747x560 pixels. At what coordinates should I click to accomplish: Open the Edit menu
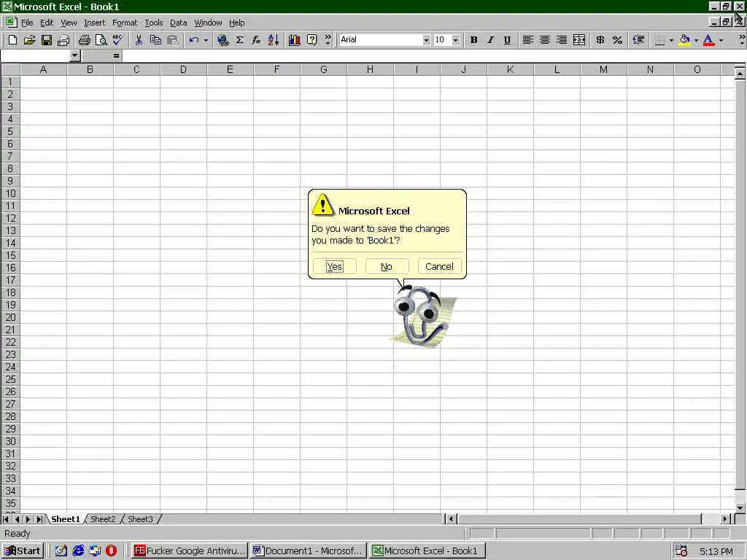click(47, 23)
